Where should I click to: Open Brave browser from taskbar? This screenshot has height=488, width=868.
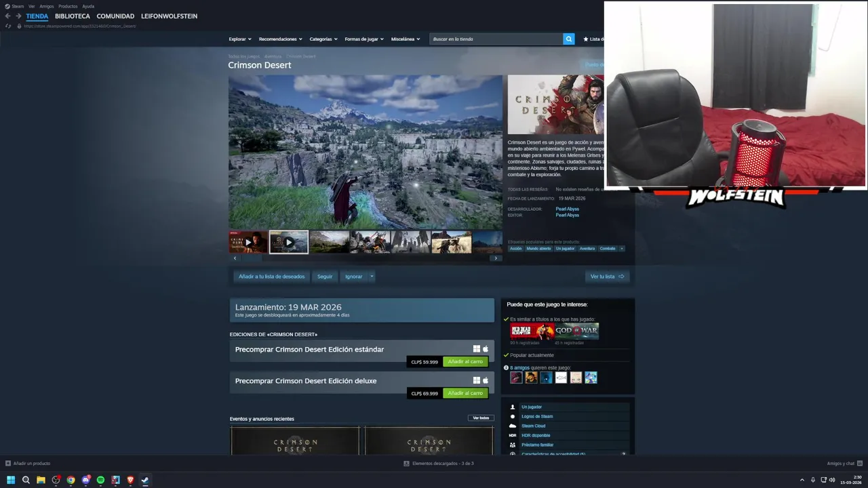tap(130, 480)
